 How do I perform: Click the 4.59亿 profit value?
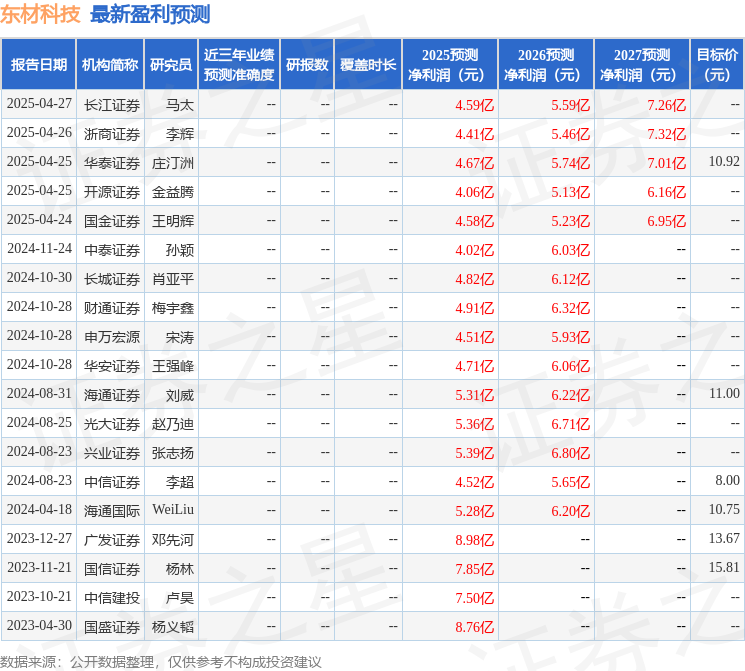pyautogui.click(x=474, y=105)
